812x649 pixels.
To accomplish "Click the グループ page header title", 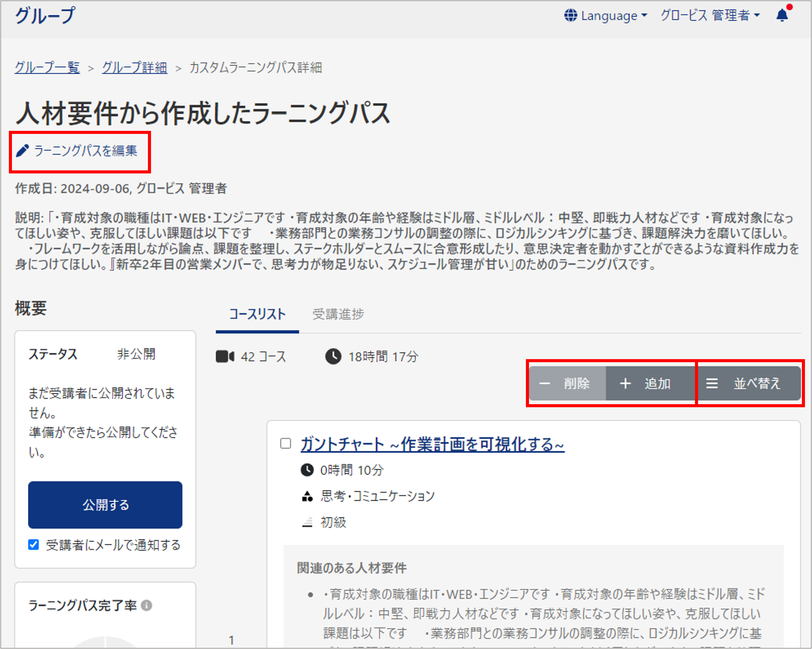I will [45, 16].
